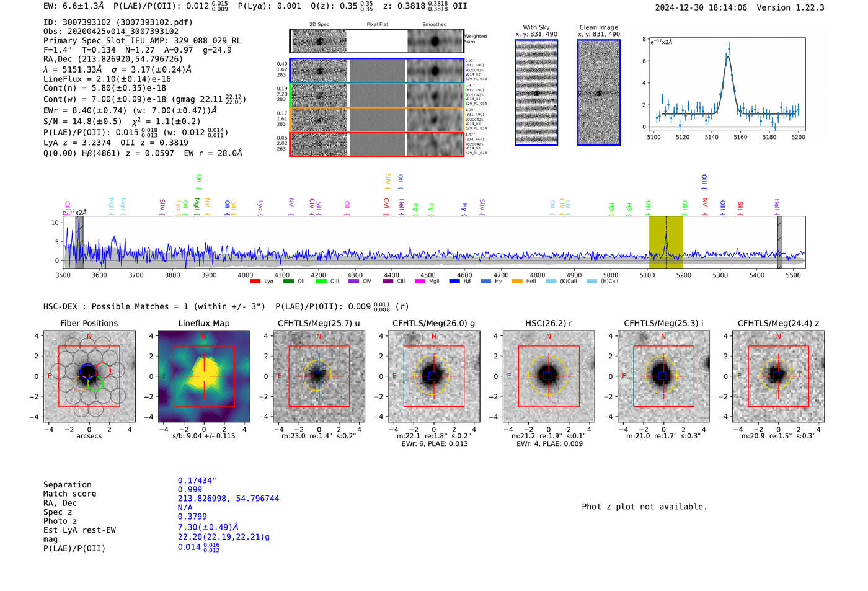868x591 pixels.
Task: Click the CFHTLS/Meg(24.4) z cutout
Action: 778,376
